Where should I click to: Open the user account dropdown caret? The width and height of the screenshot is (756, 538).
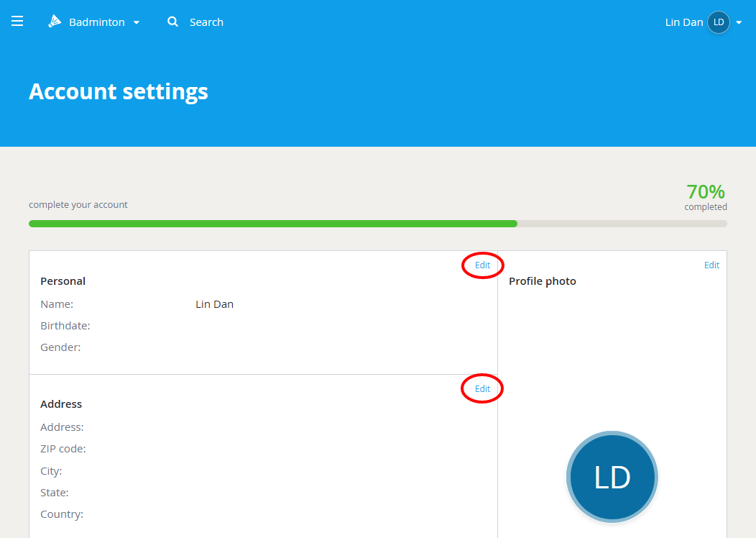click(x=739, y=22)
